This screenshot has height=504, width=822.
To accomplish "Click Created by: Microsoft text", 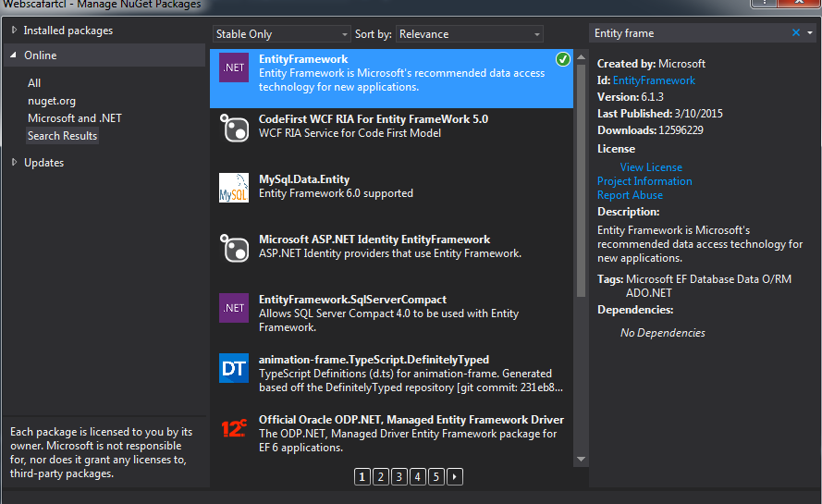I will pos(651,64).
